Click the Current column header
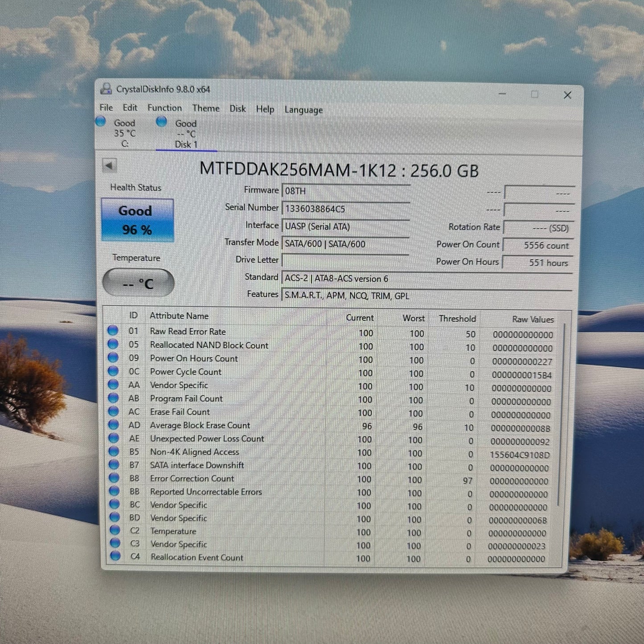Image resolution: width=644 pixels, height=644 pixels. 360,317
